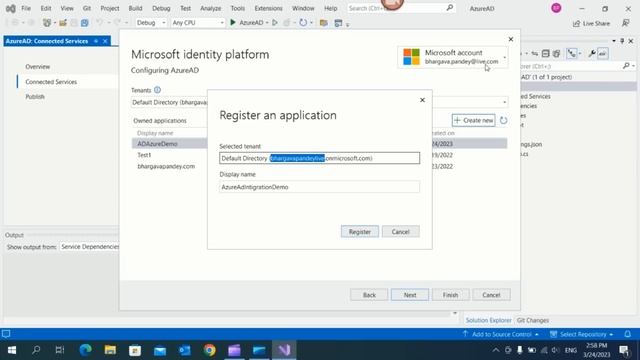This screenshot has height=360, width=640.
Task: Open the Connected Services page
Action: click(x=51, y=82)
